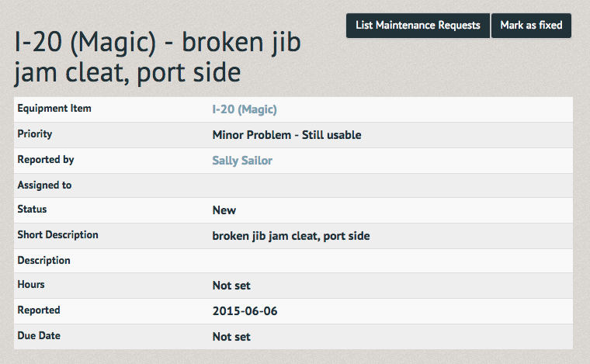590x364 pixels.
Task: Select the Priority value text
Action: (x=286, y=135)
